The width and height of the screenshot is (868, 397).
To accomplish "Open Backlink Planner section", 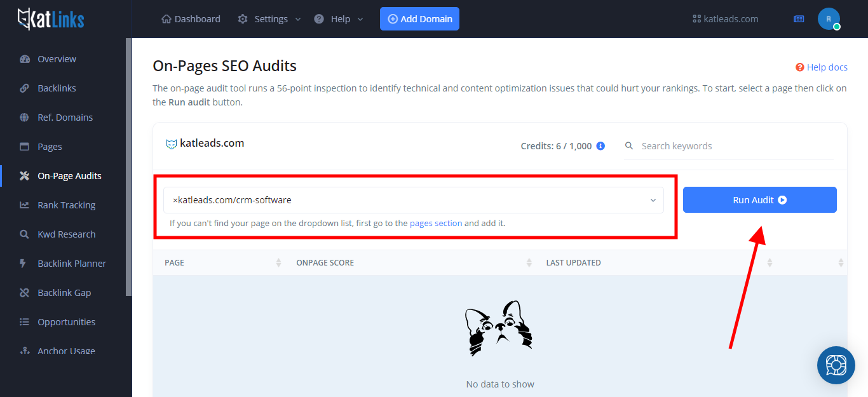I will click(x=72, y=264).
